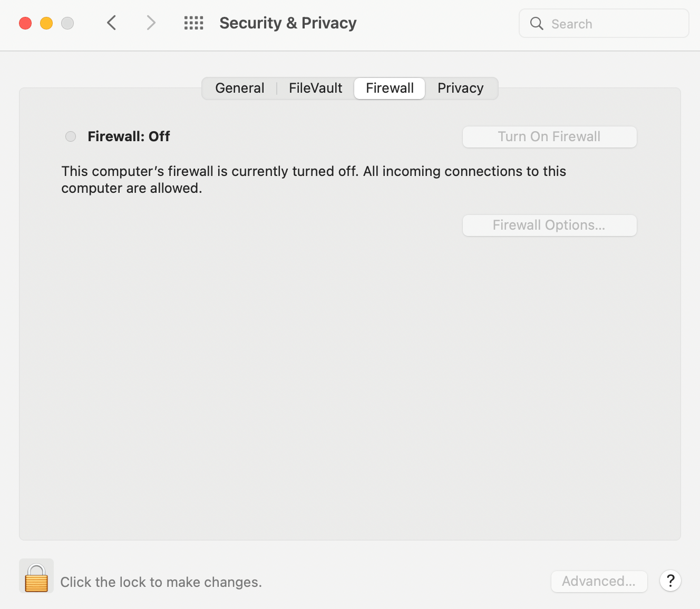Viewport: 700px width, 609px height.
Task: Click Turn On Firewall
Action: click(549, 136)
